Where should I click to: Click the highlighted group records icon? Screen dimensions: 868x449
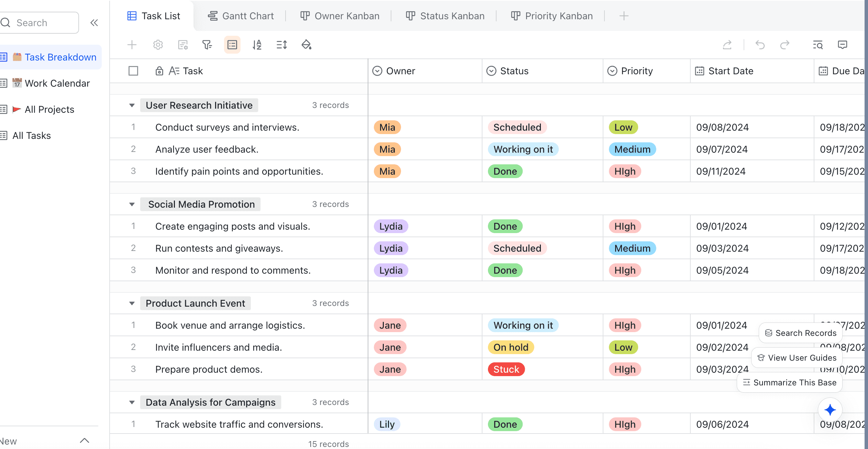[232, 45]
